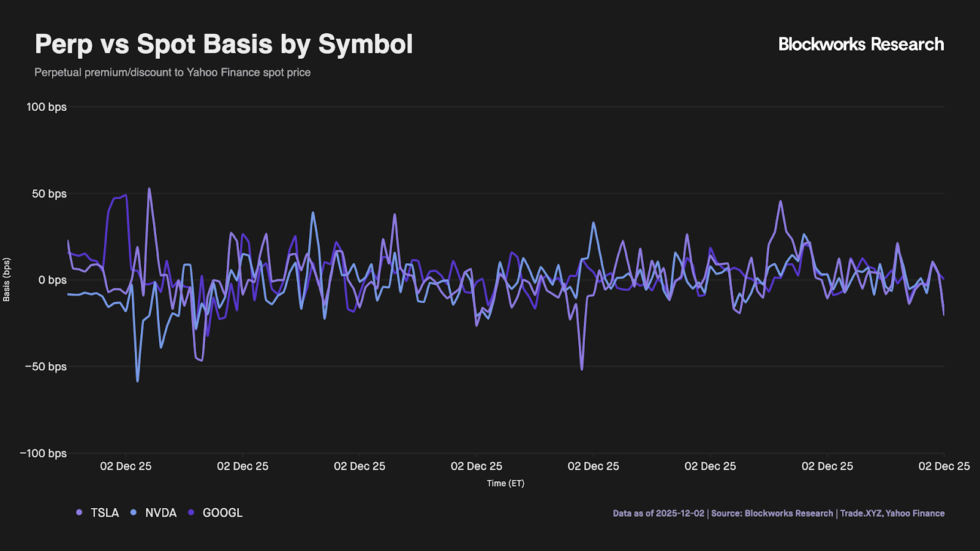Toggle the TSLA series label in legend
Viewport: 980px width, 551px height.
(x=105, y=513)
